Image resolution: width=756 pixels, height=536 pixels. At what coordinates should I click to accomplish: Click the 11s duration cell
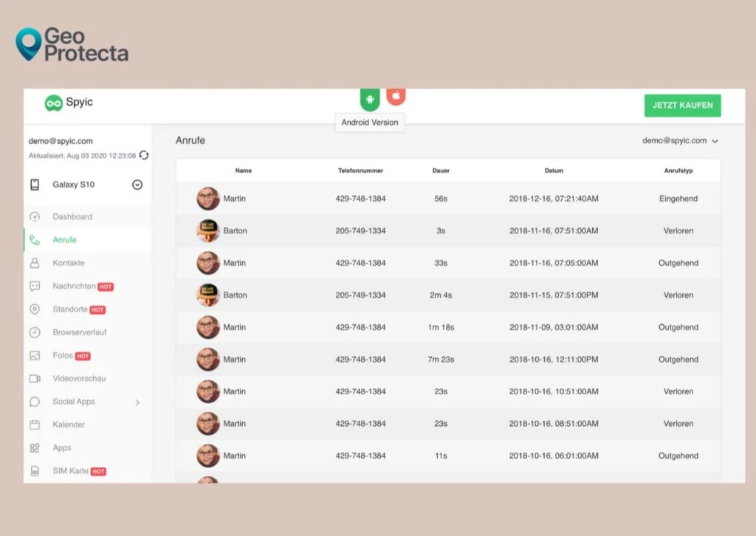click(441, 456)
